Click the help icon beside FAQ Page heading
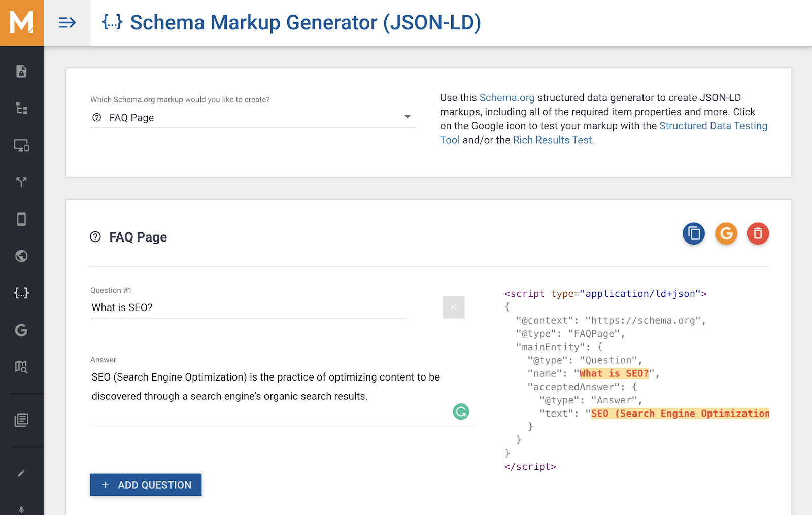 [95, 236]
